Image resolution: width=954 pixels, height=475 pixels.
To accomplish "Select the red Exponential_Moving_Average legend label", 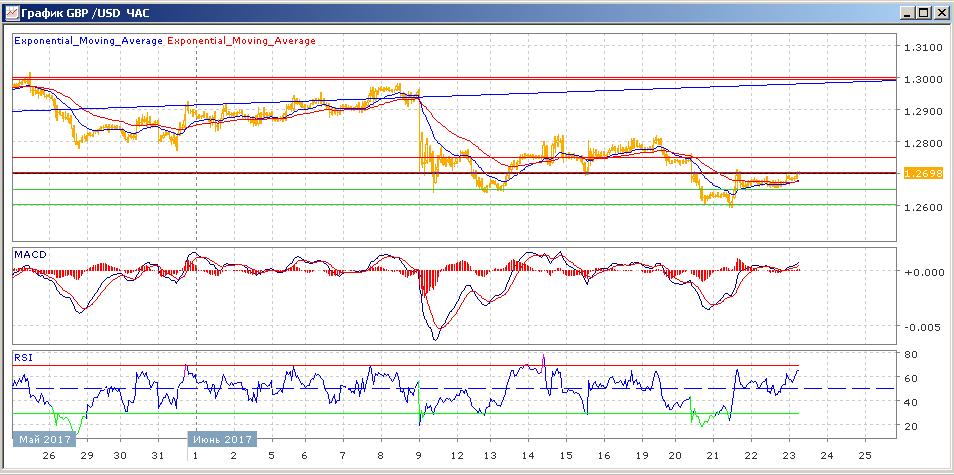I will coord(241,41).
